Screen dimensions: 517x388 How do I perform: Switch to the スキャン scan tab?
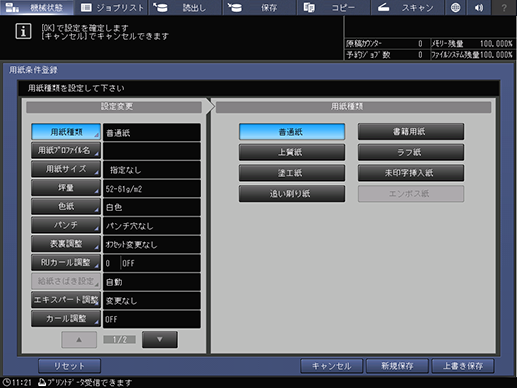(x=407, y=7)
